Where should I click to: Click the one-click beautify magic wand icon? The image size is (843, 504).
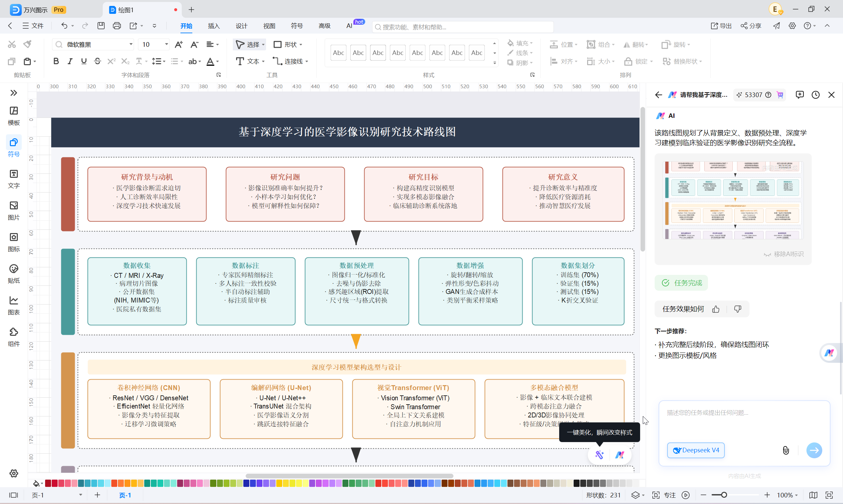tap(599, 455)
